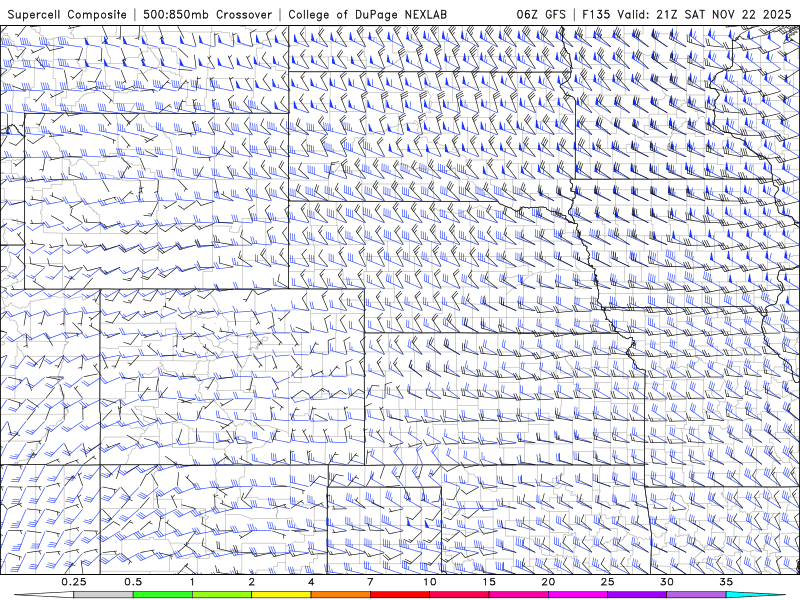
Task: Select the white arrow start of legend
Action: [x=44, y=595]
